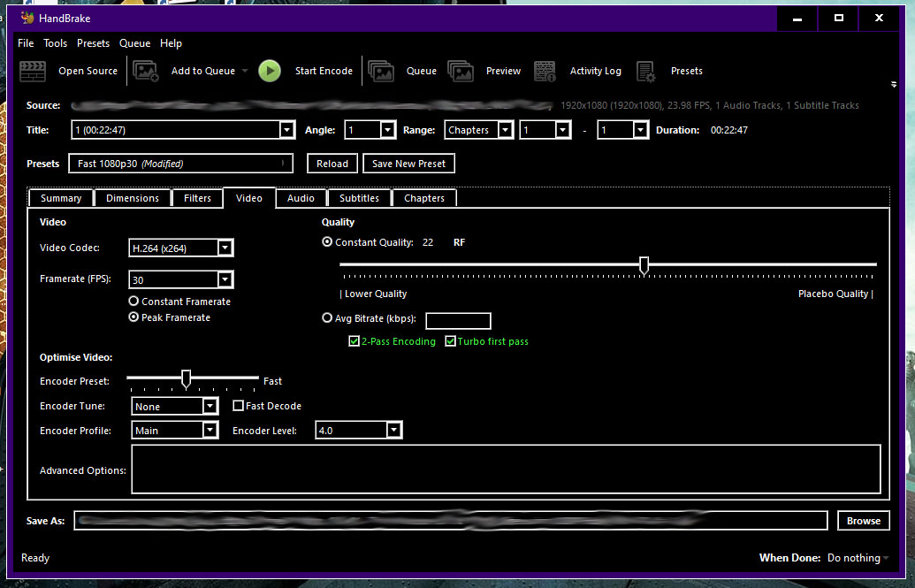Screen dimensions: 915x588
Task: Open the Presets menu
Action: [x=94, y=43]
